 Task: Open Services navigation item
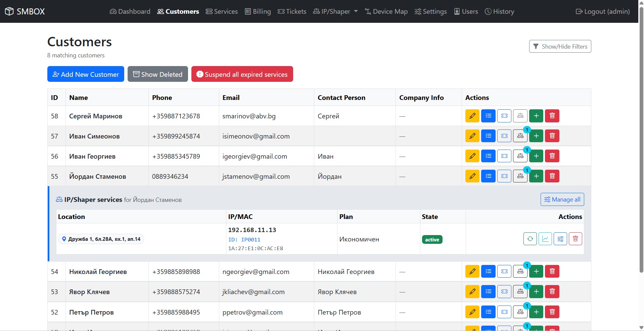pos(222,11)
